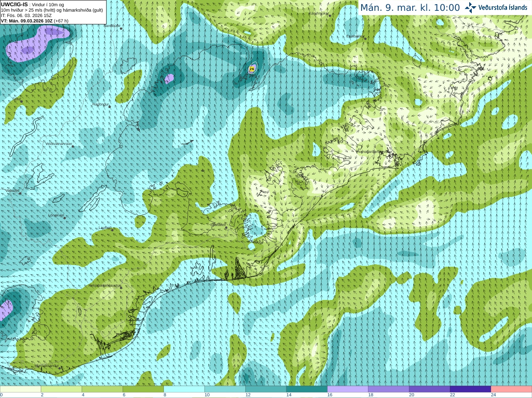Click the 0–2 m/s pale yellow legend swatch

click(x=20, y=389)
